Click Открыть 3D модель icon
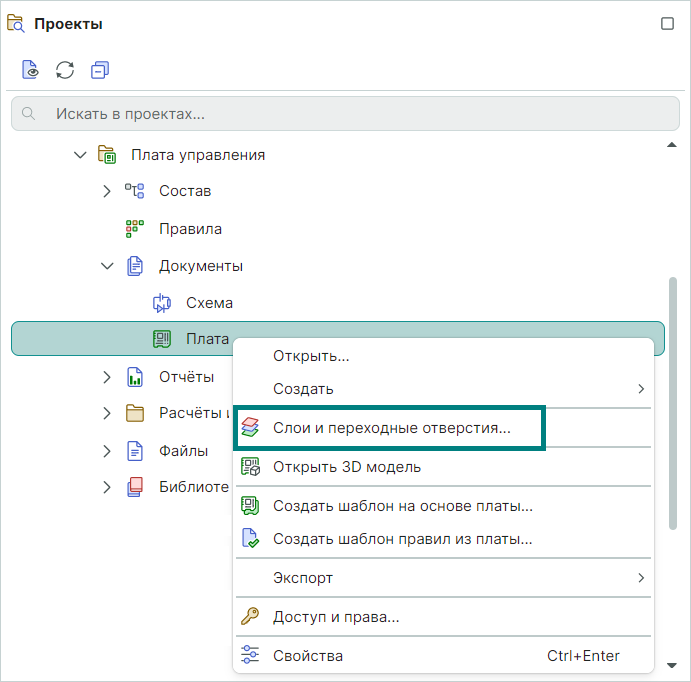691x682 pixels. pyautogui.click(x=250, y=467)
